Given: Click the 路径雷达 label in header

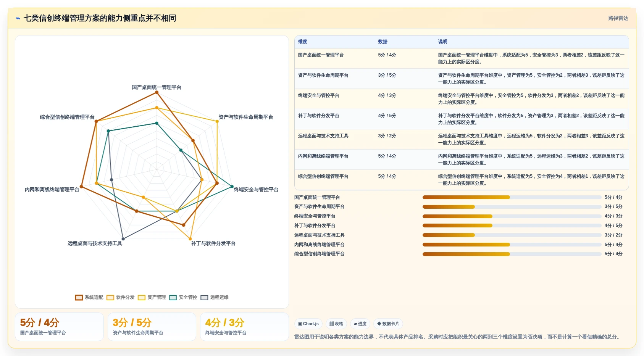Looking at the screenshot, I should (618, 18).
